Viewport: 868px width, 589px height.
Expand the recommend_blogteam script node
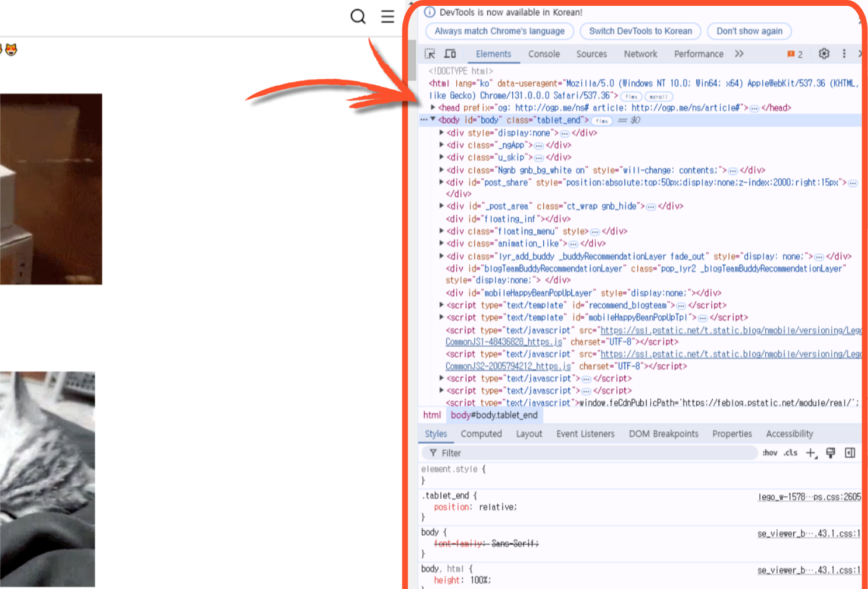pyautogui.click(x=442, y=305)
